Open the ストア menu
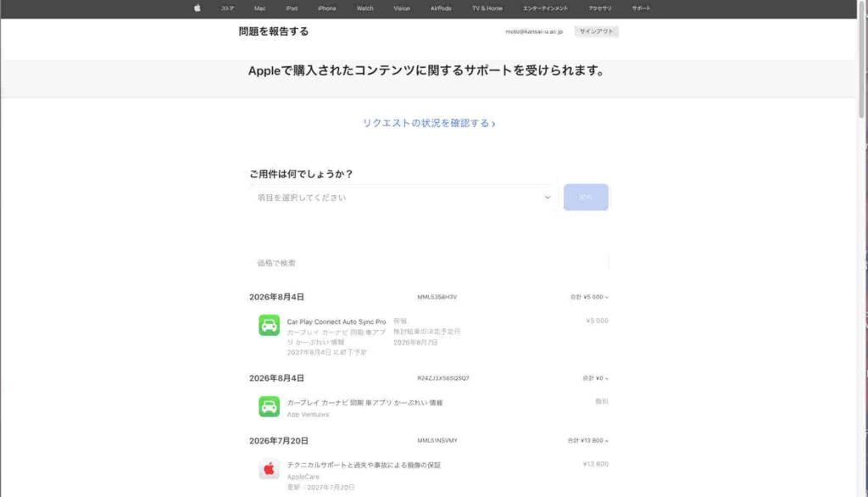This screenshot has height=497, width=868. coord(227,8)
